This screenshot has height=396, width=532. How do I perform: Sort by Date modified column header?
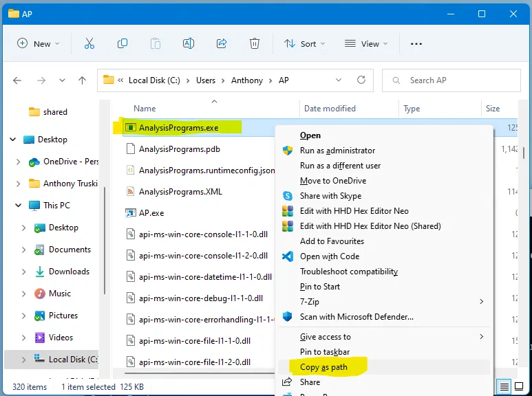coord(330,109)
